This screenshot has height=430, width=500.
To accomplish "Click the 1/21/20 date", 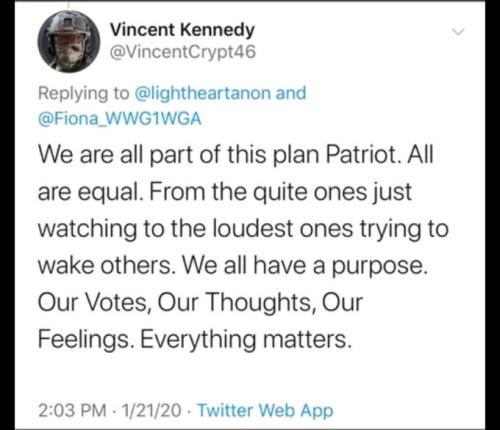I will coord(152,410).
